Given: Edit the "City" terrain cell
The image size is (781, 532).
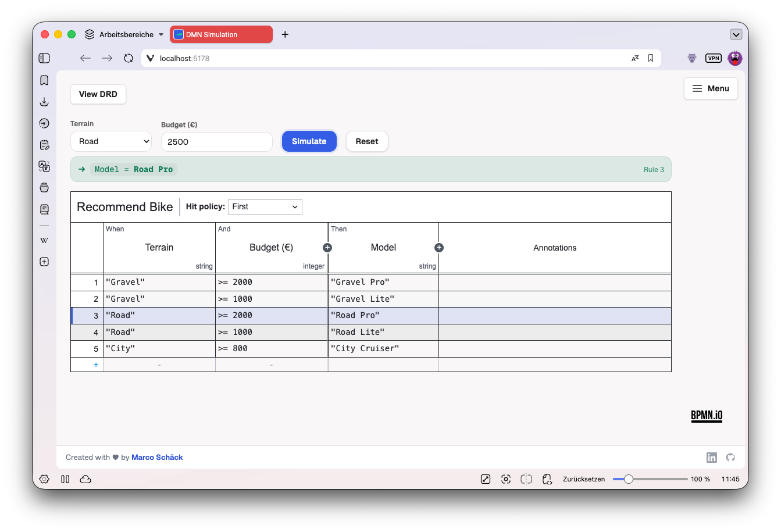Looking at the screenshot, I should (x=159, y=348).
